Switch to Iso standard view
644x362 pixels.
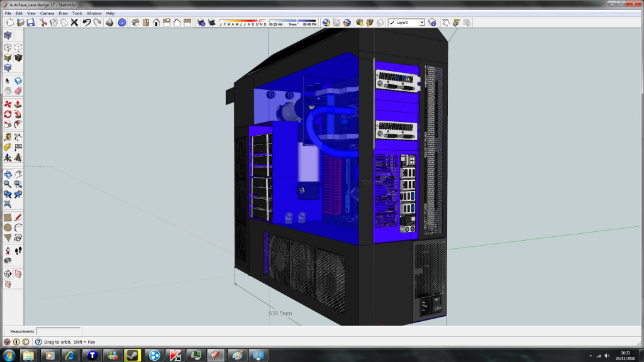click(135, 23)
